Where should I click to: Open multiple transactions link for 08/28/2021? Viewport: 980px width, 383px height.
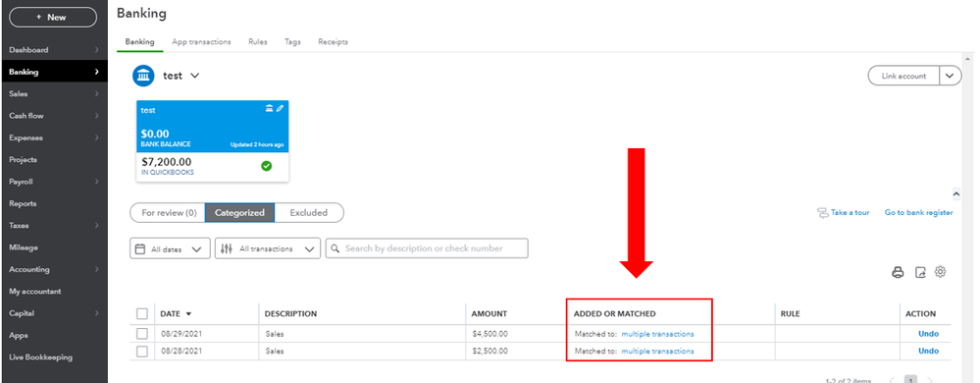point(657,352)
